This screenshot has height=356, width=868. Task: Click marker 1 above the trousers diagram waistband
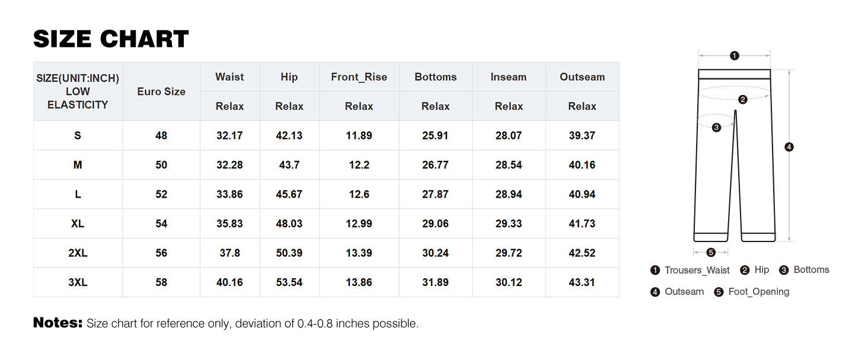click(735, 56)
